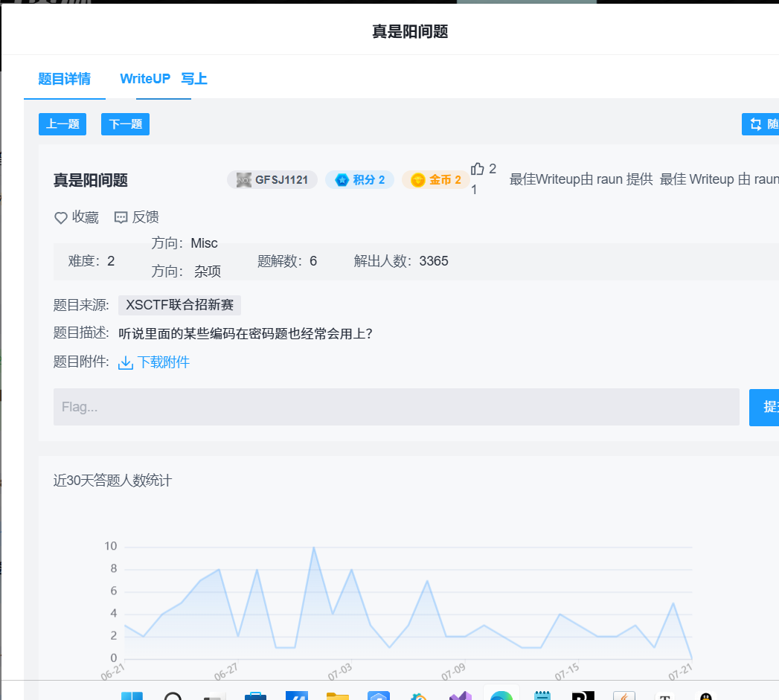Image resolution: width=779 pixels, height=700 pixels.
Task: Open the 下载附件 attachment link
Action: tap(161, 362)
